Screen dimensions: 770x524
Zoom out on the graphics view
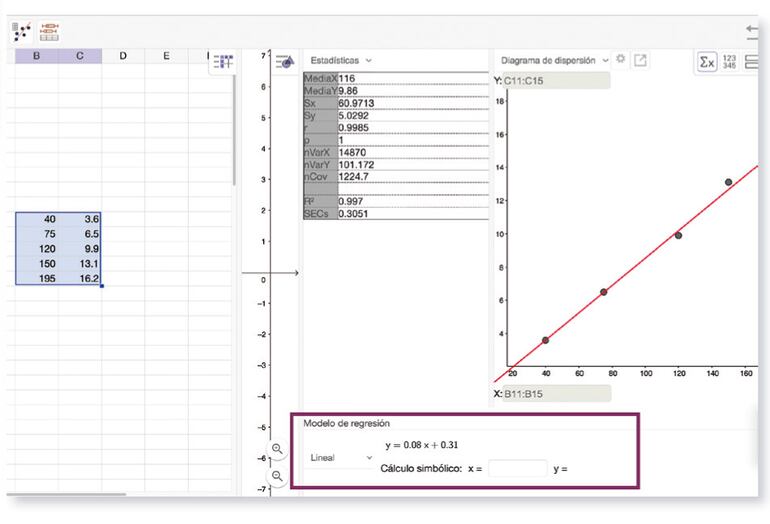click(x=277, y=476)
